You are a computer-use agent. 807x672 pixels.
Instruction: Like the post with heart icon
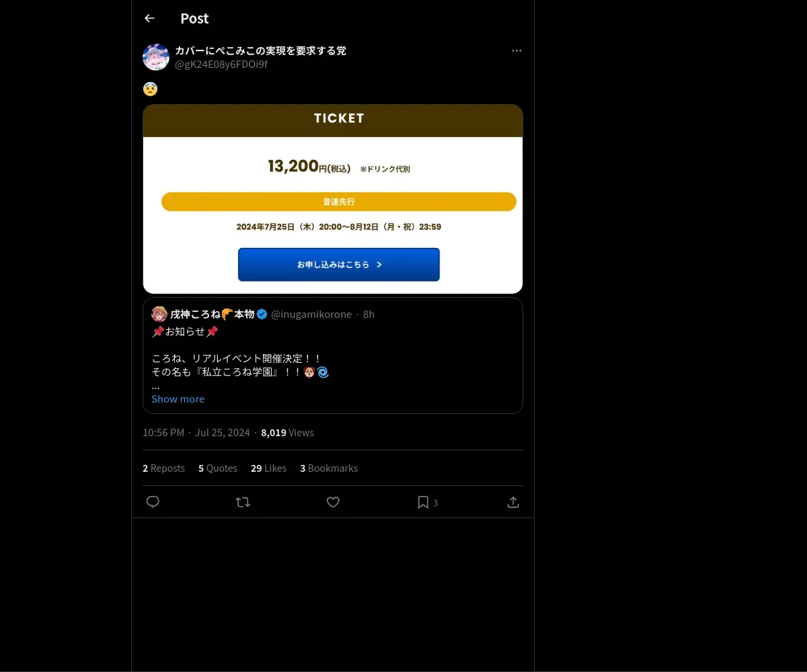point(333,502)
